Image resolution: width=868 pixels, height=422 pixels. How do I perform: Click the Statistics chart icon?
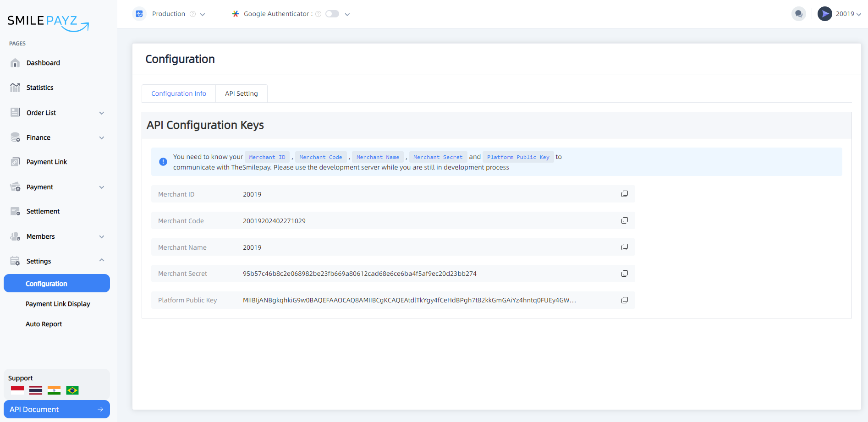click(15, 88)
